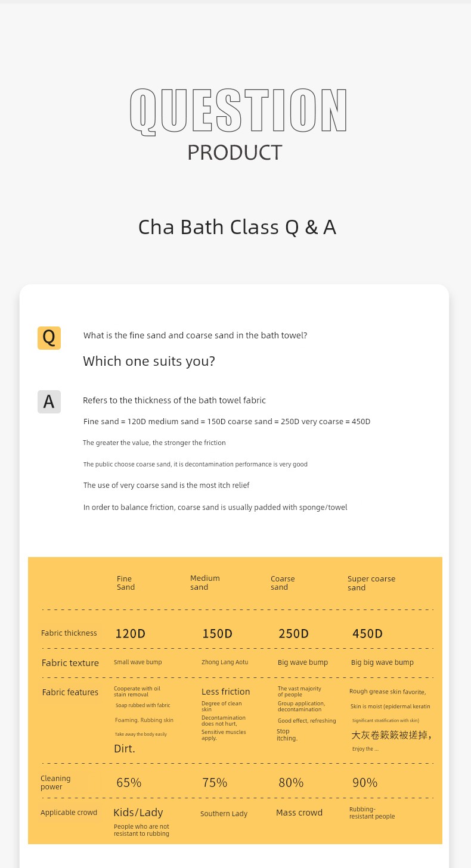Screen dimensions: 471x868
Task: Click the outlined QUESTION heading
Action: [238, 111]
